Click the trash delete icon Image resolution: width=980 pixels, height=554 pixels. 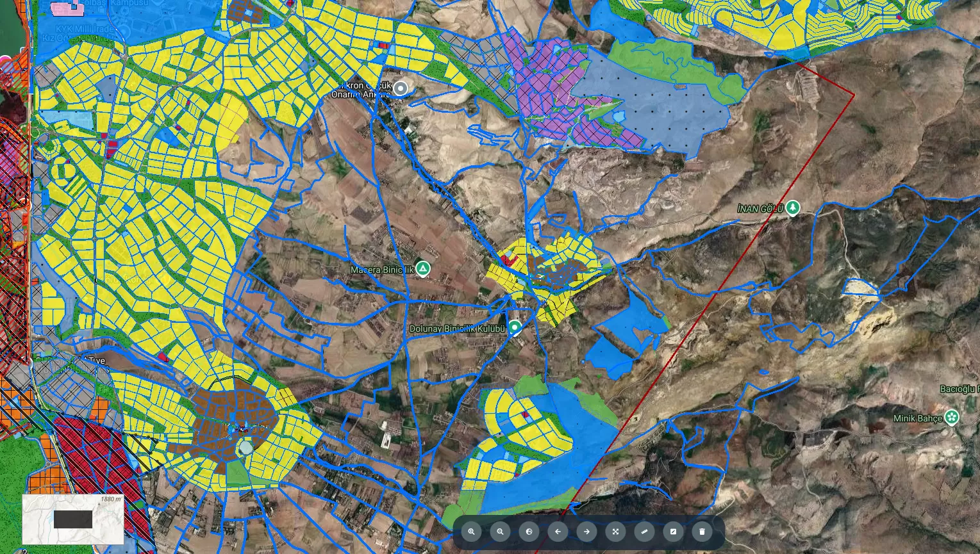click(702, 532)
